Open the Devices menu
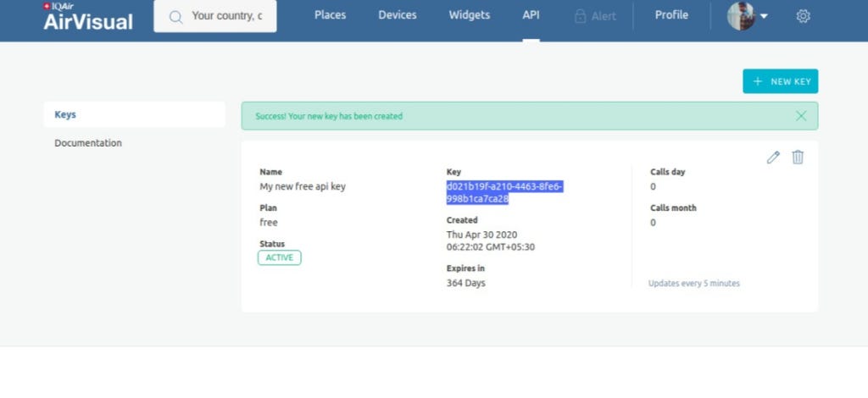 point(398,15)
